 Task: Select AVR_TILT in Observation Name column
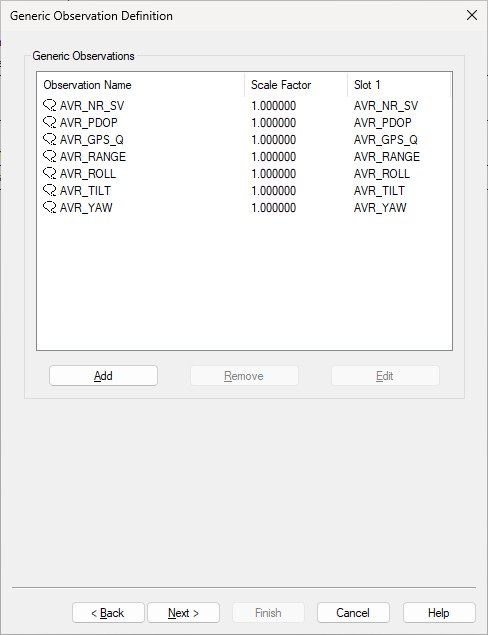point(85,191)
